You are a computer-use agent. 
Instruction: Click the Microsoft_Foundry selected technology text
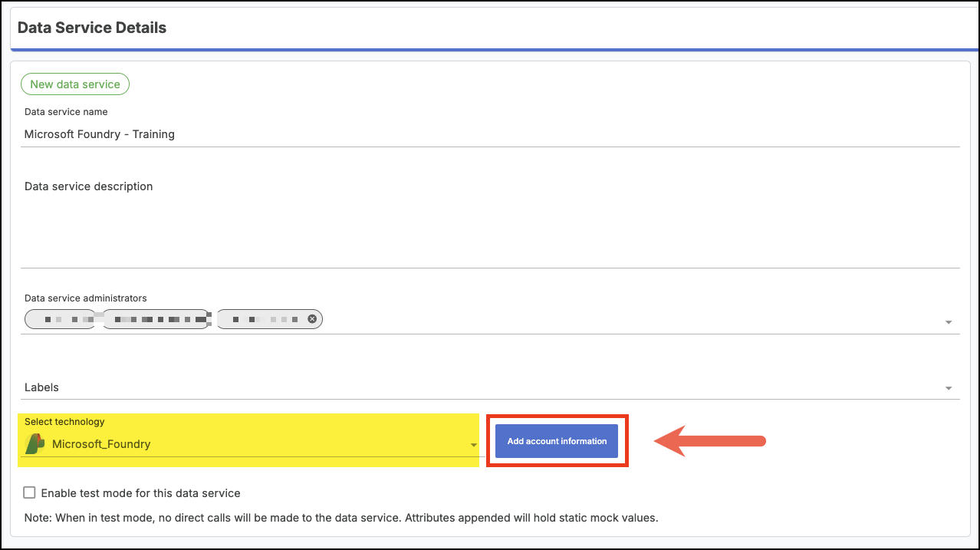(101, 444)
